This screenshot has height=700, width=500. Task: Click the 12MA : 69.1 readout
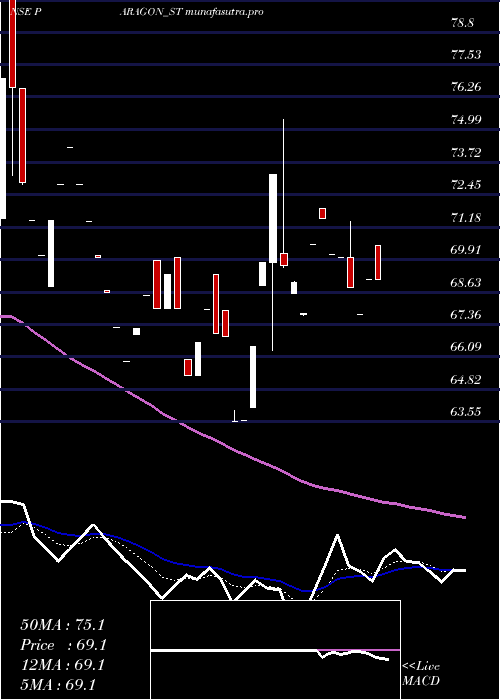click(x=62, y=665)
